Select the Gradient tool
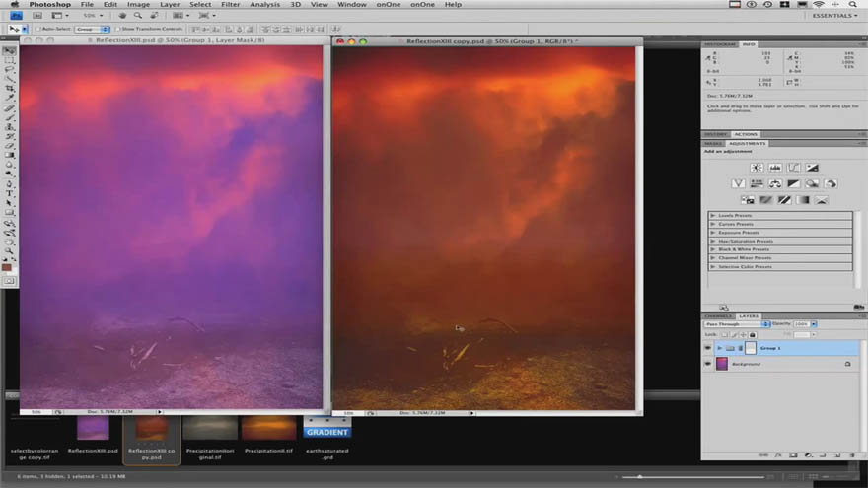Viewport: 868px width, 488px height. tap(10, 156)
